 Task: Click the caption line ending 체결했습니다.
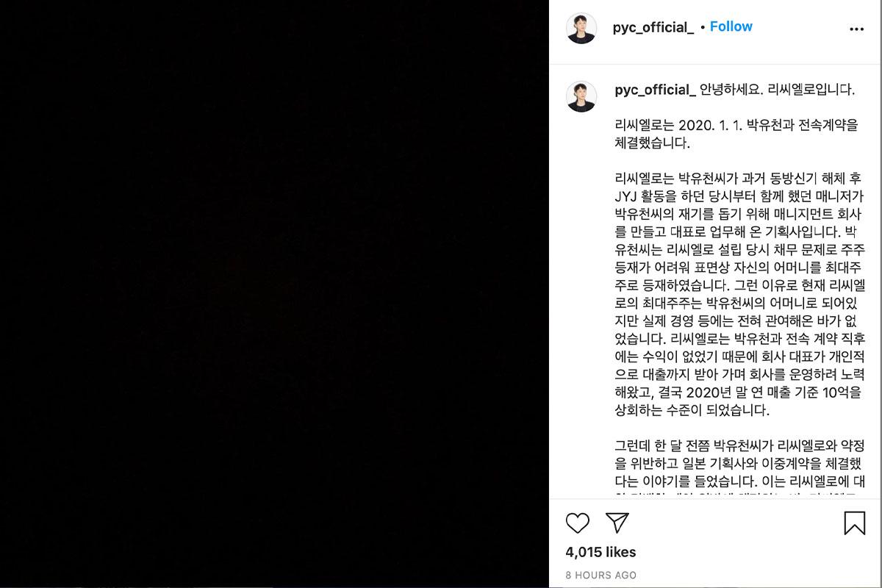[x=653, y=143]
